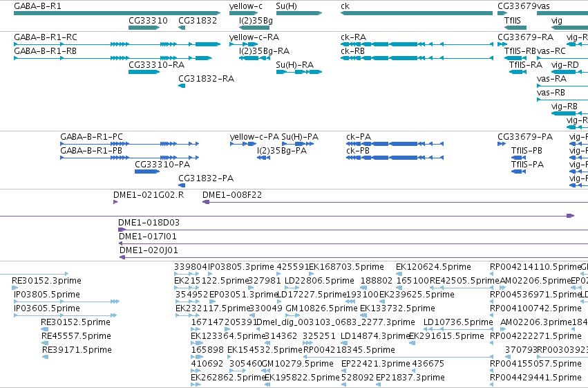Click the Su(H)-RA transcript label

[295, 65]
